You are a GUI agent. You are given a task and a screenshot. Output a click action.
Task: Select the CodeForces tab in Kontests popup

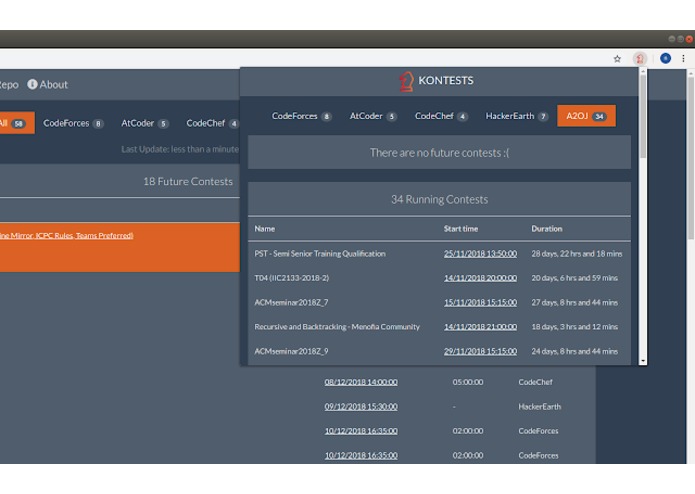pos(301,116)
